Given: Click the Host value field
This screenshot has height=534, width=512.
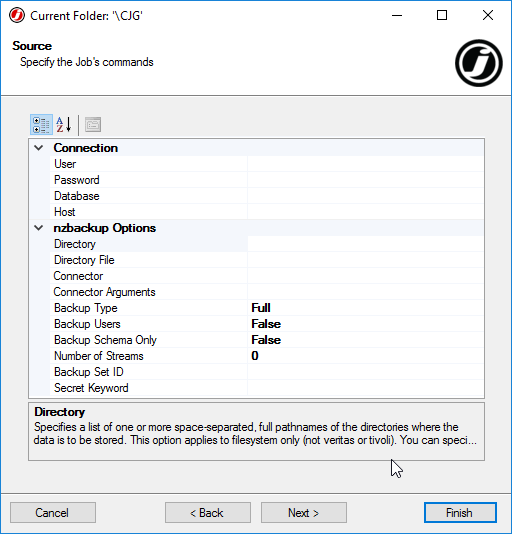Looking at the screenshot, I should pyautogui.click(x=365, y=212).
